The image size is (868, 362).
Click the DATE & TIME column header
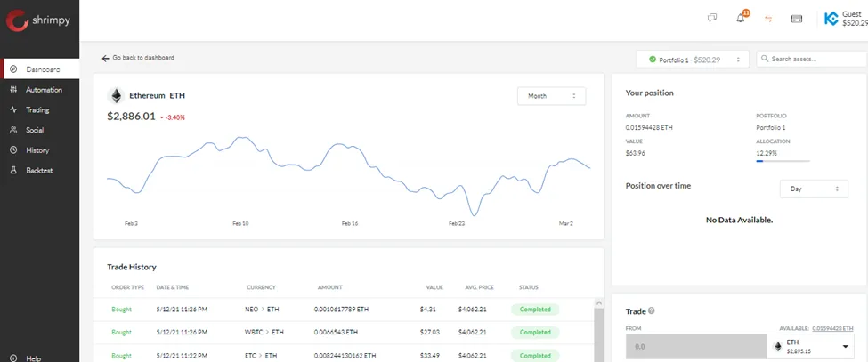(173, 287)
